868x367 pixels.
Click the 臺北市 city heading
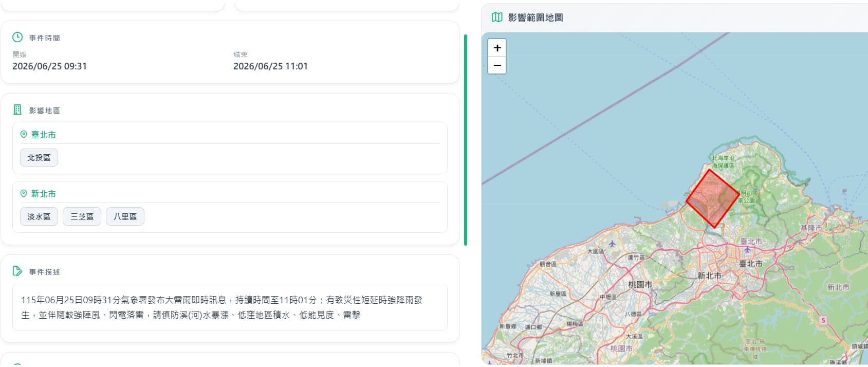[44, 135]
